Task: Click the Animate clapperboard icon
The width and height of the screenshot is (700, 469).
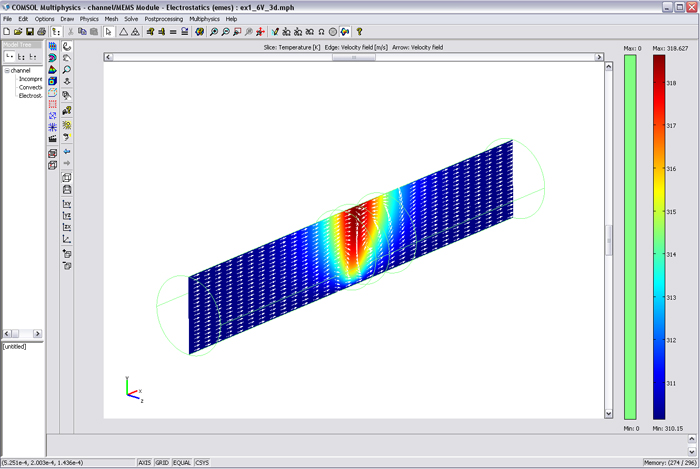Action: [x=52, y=138]
